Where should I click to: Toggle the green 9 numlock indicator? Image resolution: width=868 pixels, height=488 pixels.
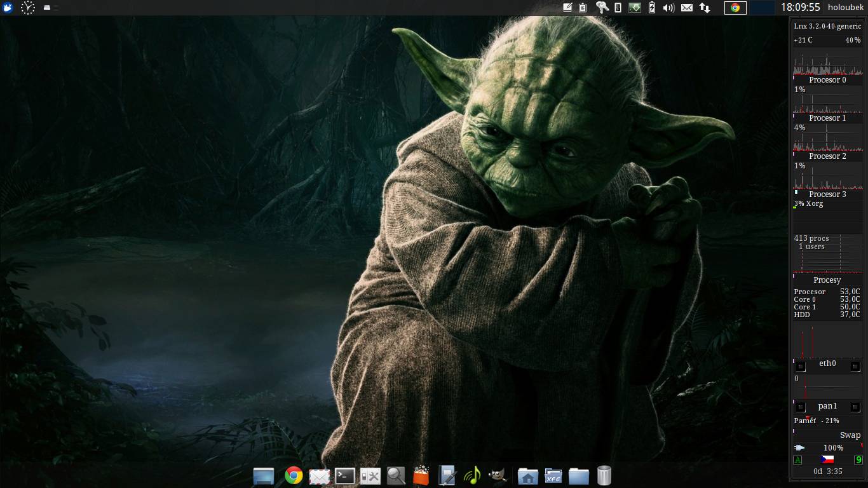pos(858,460)
